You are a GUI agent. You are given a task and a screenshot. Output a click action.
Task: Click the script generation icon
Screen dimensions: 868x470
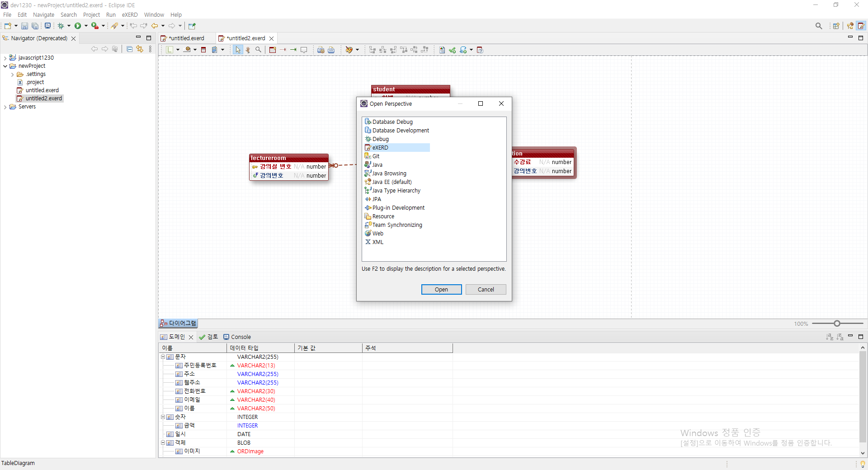point(463,50)
